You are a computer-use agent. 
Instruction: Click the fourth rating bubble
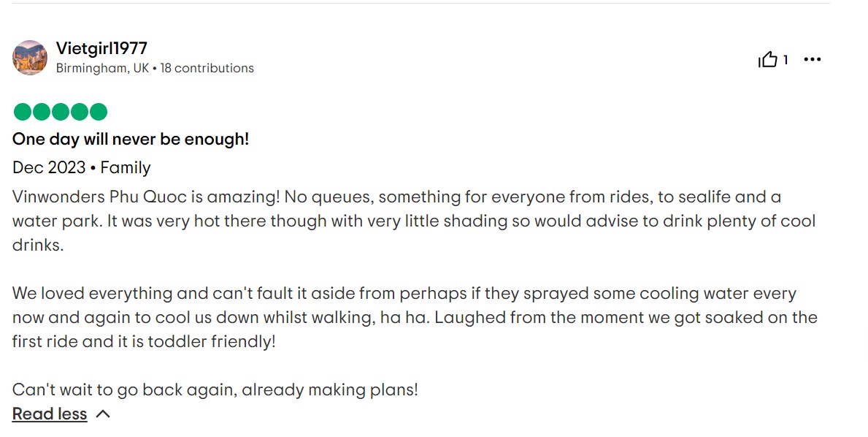pyautogui.click(x=79, y=112)
